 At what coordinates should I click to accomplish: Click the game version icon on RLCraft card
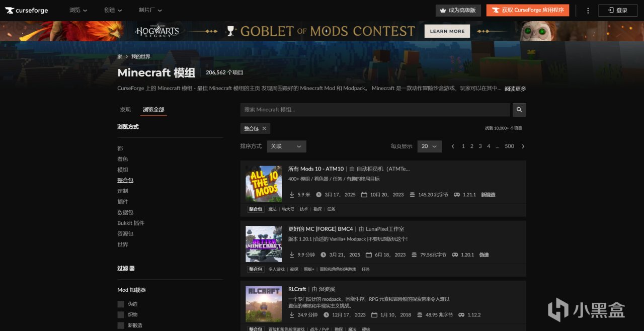tap(461, 315)
